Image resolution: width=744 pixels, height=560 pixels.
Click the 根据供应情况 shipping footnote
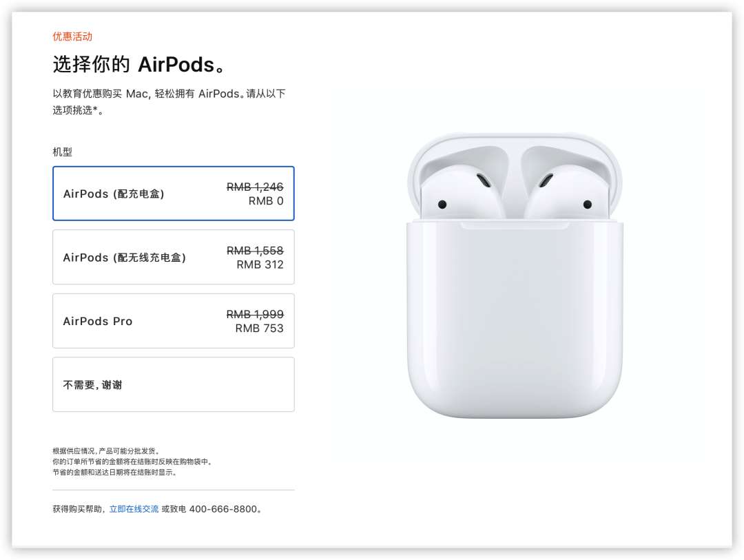coord(106,451)
